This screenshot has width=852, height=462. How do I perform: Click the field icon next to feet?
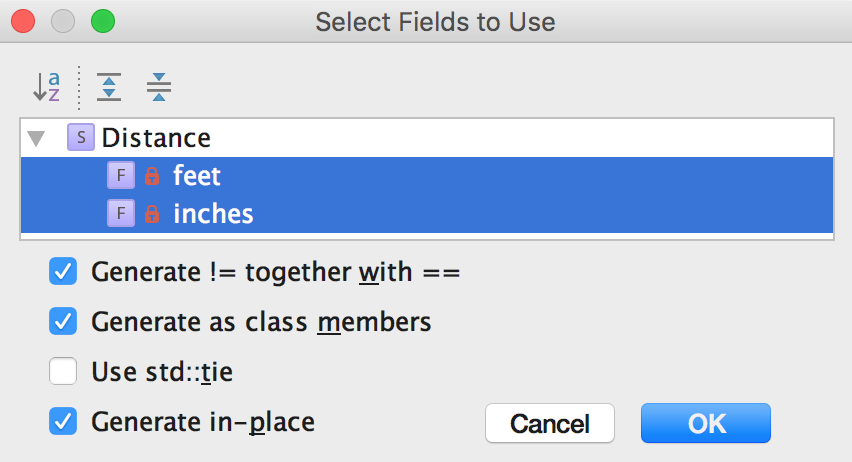click(120, 176)
